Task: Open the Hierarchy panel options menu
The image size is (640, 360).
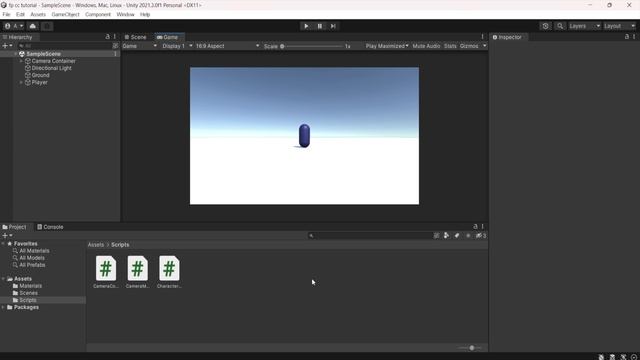Action: [x=115, y=37]
